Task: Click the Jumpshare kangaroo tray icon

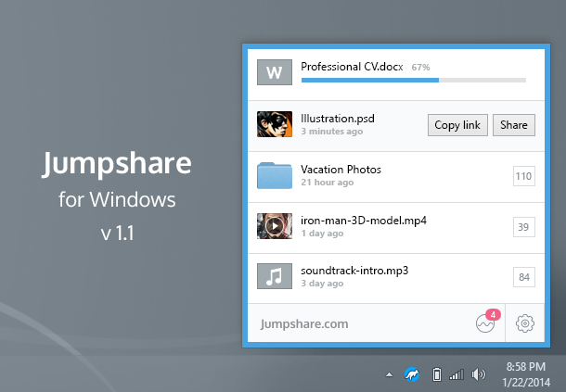Action: pyautogui.click(x=412, y=374)
